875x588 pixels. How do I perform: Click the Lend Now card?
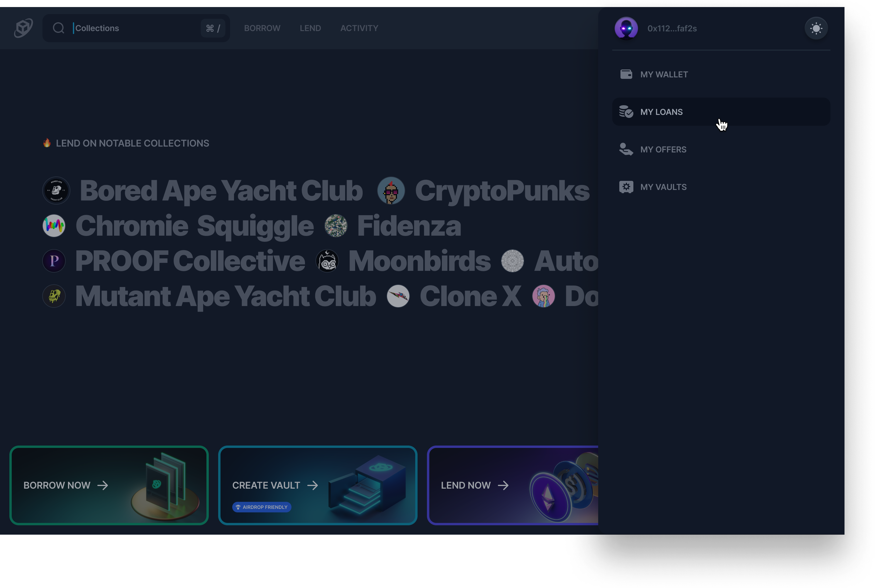tap(512, 485)
